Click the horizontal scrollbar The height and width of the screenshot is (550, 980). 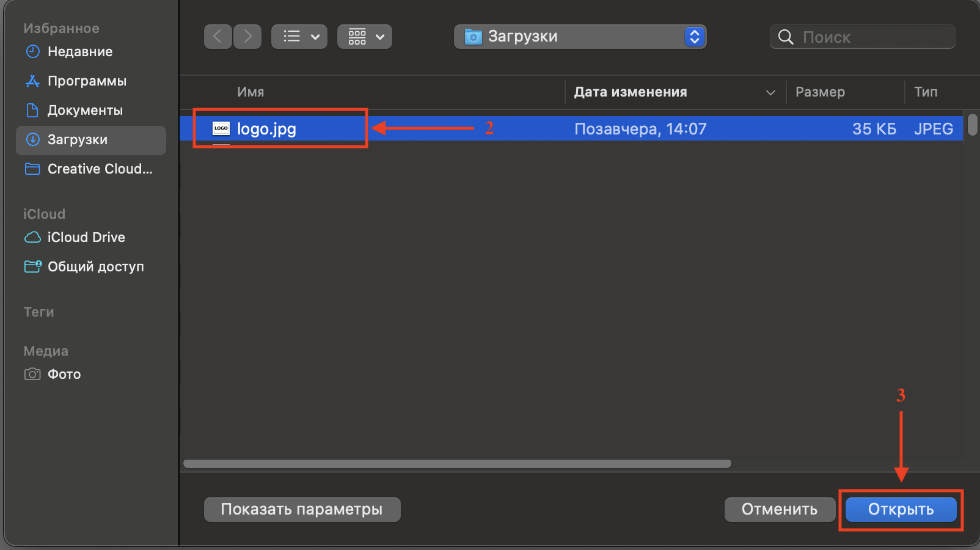(x=457, y=464)
